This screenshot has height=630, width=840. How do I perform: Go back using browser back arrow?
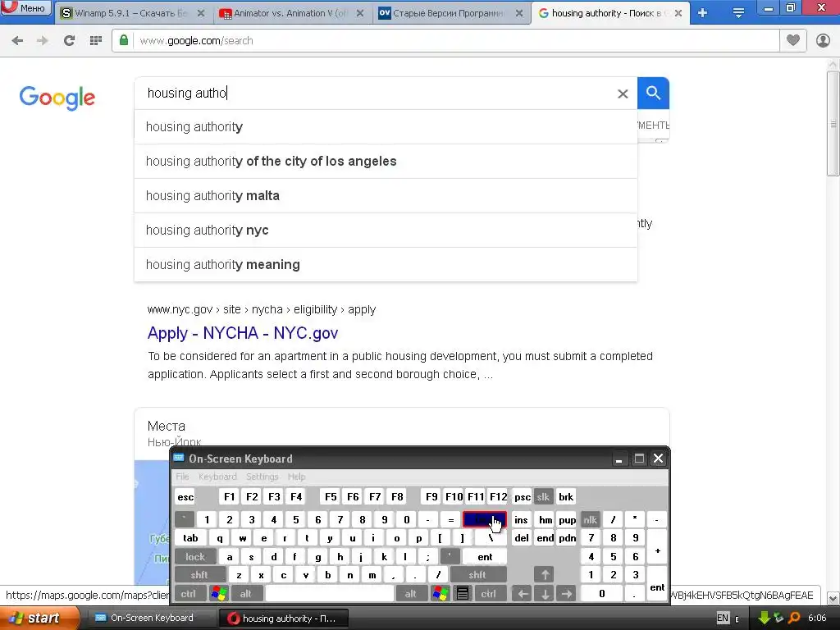pyautogui.click(x=17, y=41)
